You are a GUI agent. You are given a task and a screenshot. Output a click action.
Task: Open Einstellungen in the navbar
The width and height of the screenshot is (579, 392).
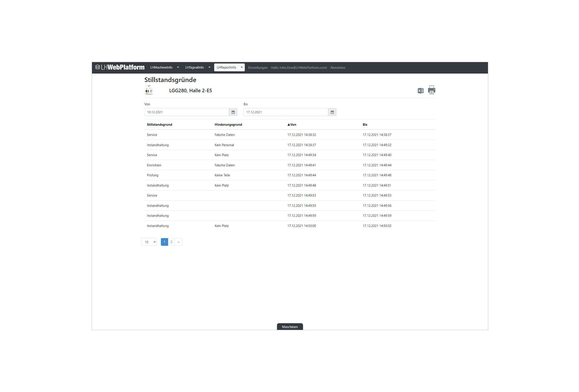(258, 68)
